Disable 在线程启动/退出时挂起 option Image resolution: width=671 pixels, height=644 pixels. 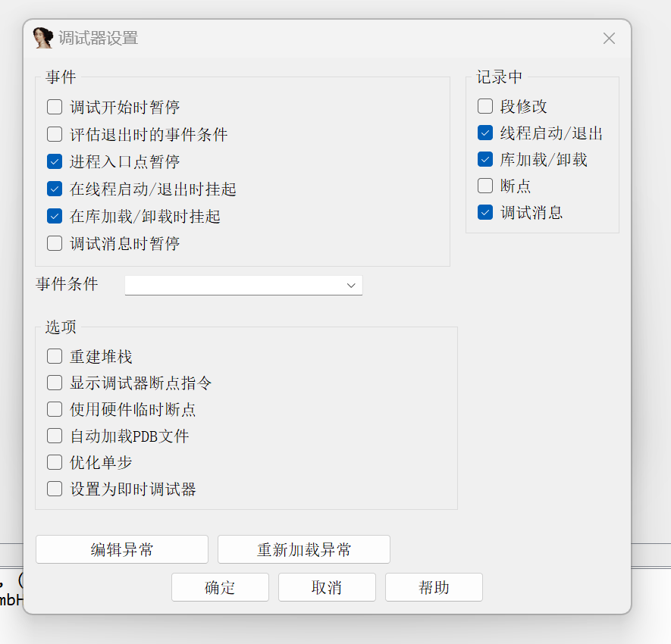point(54,189)
